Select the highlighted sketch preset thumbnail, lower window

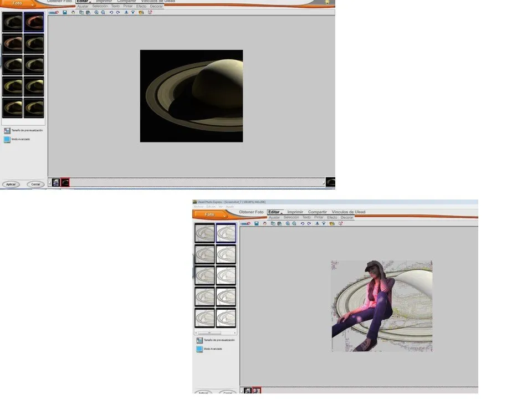coord(226,233)
